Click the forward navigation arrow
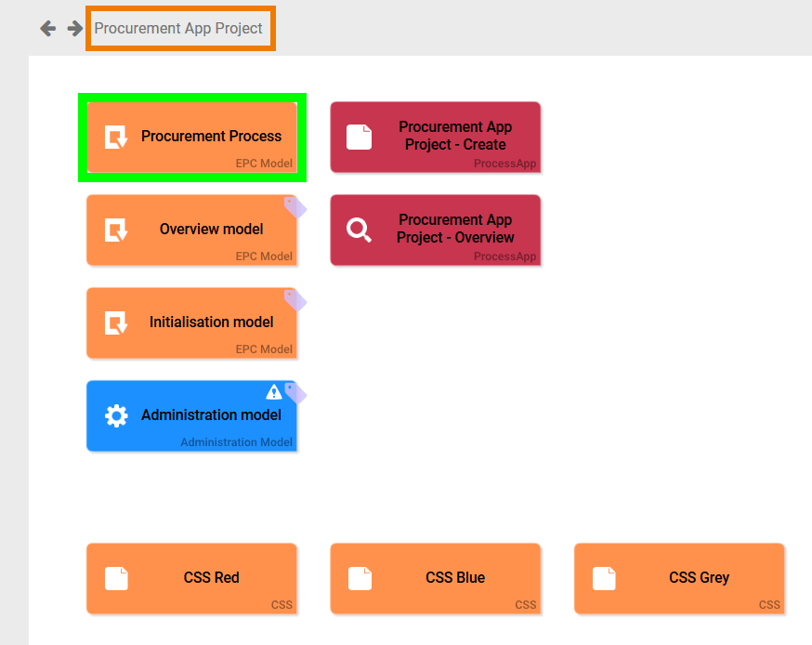The width and height of the screenshot is (812, 645). (x=75, y=29)
